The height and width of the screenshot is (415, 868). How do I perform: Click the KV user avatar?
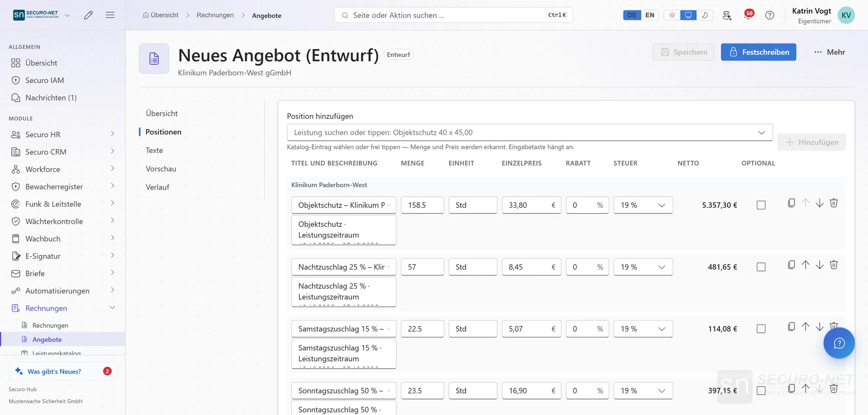[846, 15]
